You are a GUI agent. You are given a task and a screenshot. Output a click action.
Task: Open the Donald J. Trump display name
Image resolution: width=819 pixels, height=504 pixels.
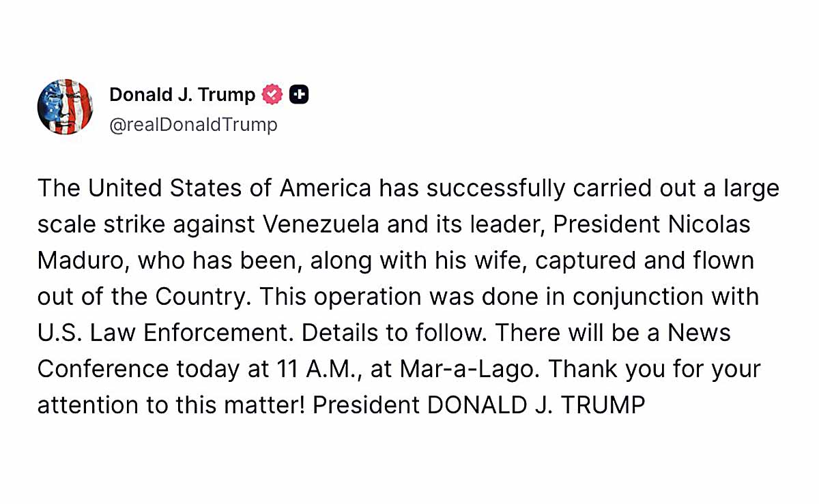(x=182, y=95)
